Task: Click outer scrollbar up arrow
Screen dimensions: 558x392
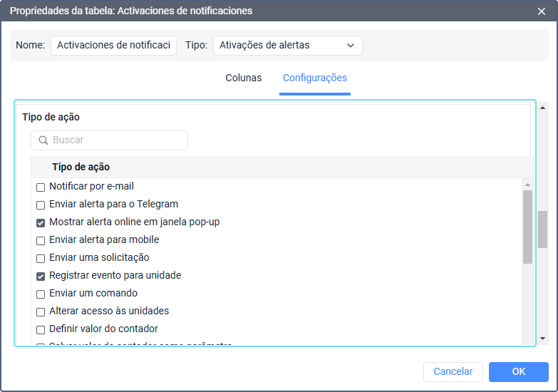Action: point(542,108)
